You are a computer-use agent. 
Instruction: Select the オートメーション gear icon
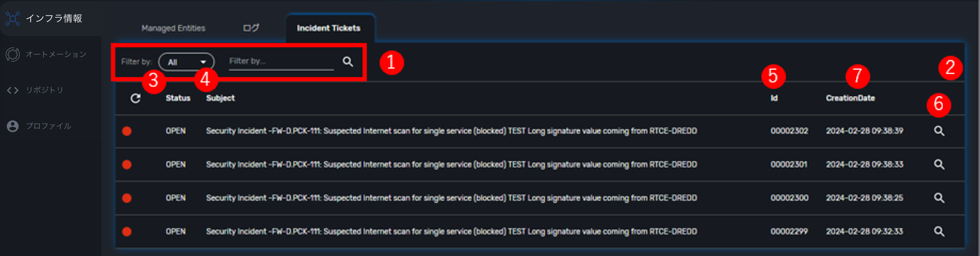point(12,54)
